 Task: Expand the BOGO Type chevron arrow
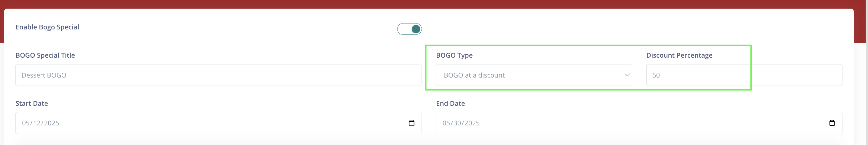pos(627,75)
